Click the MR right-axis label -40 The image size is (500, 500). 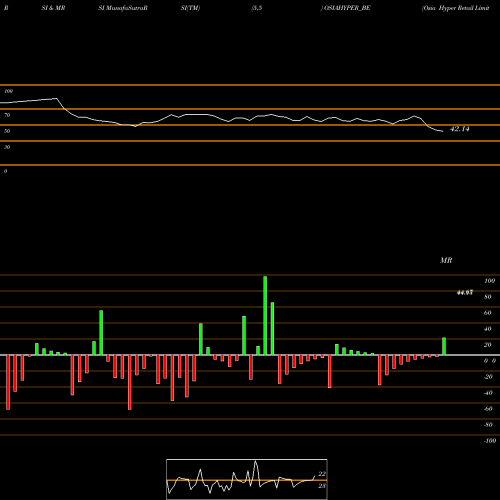point(488,393)
